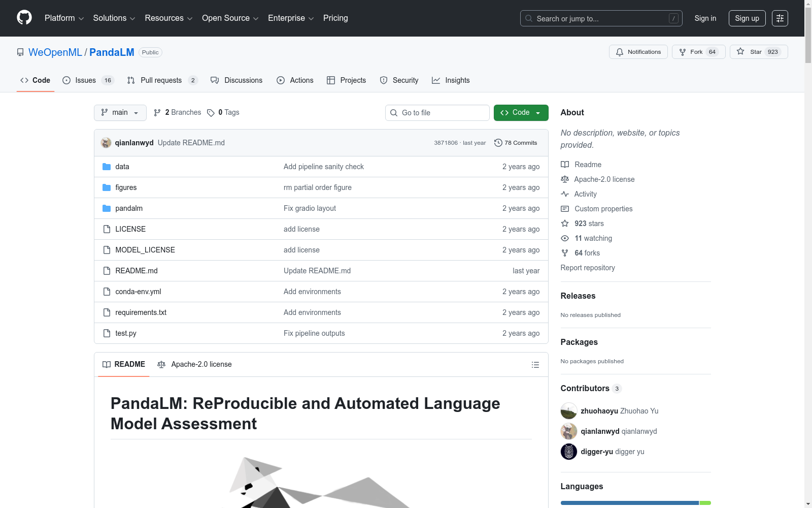This screenshot has width=812, height=508.
Task: Expand the Platform navigation menu
Action: click(64, 18)
